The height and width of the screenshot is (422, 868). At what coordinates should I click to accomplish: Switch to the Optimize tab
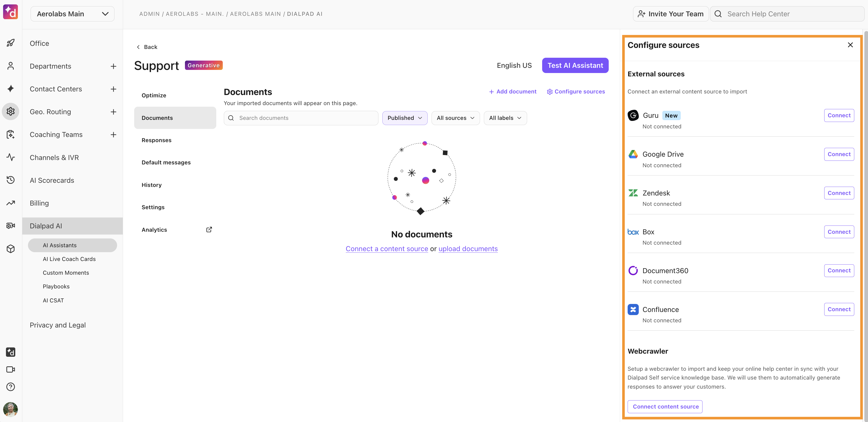[175, 95]
